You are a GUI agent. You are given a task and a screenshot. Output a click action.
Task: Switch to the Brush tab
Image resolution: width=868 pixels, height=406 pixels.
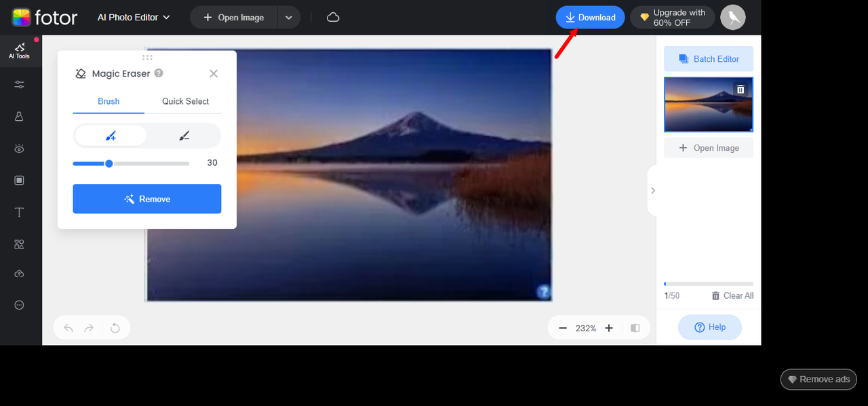pyautogui.click(x=108, y=101)
